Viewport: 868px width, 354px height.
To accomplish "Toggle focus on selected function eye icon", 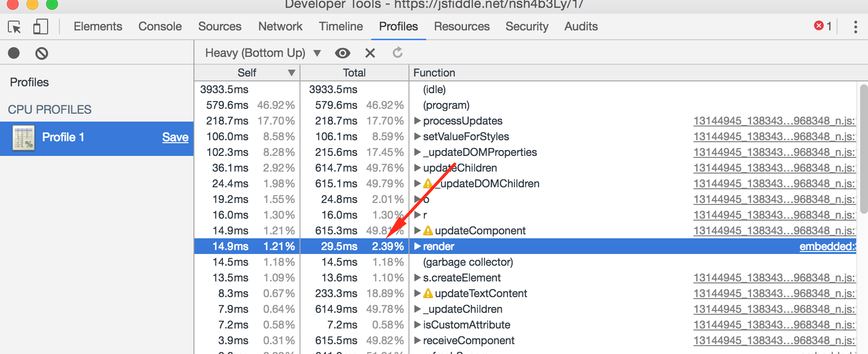I will point(343,53).
